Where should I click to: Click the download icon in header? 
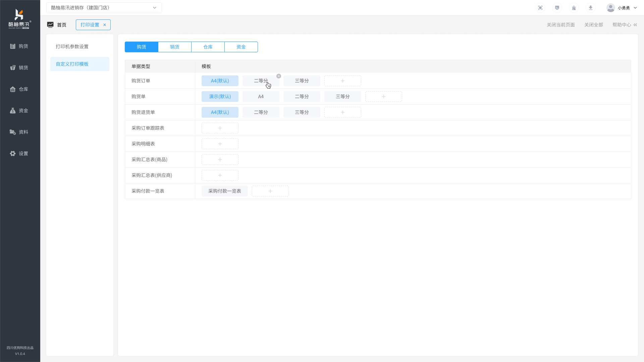tap(591, 8)
